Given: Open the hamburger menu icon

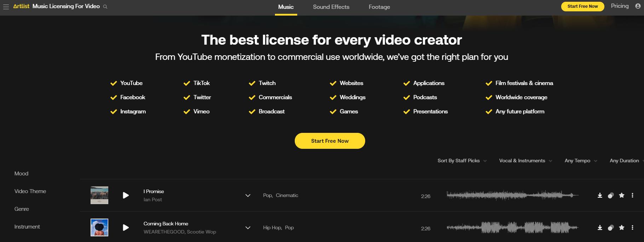Looking at the screenshot, I should click(x=6, y=7).
